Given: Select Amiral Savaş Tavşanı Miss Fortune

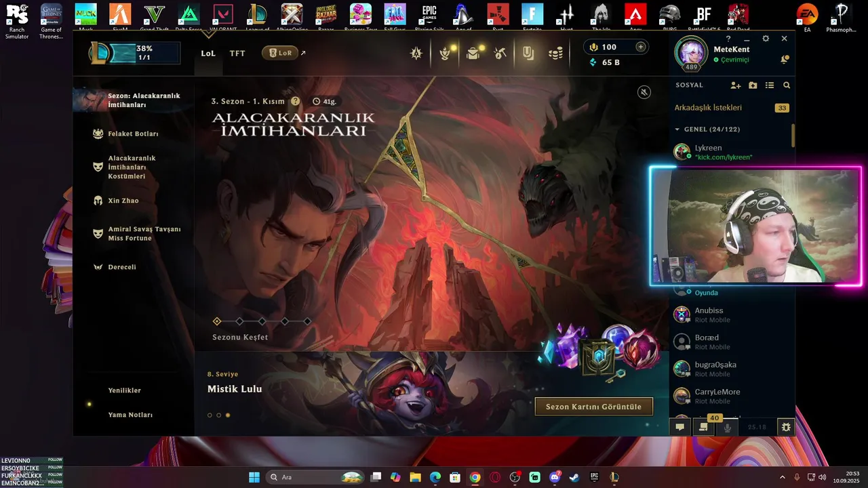Looking at the screenshot, I should (x=136, y=234).
